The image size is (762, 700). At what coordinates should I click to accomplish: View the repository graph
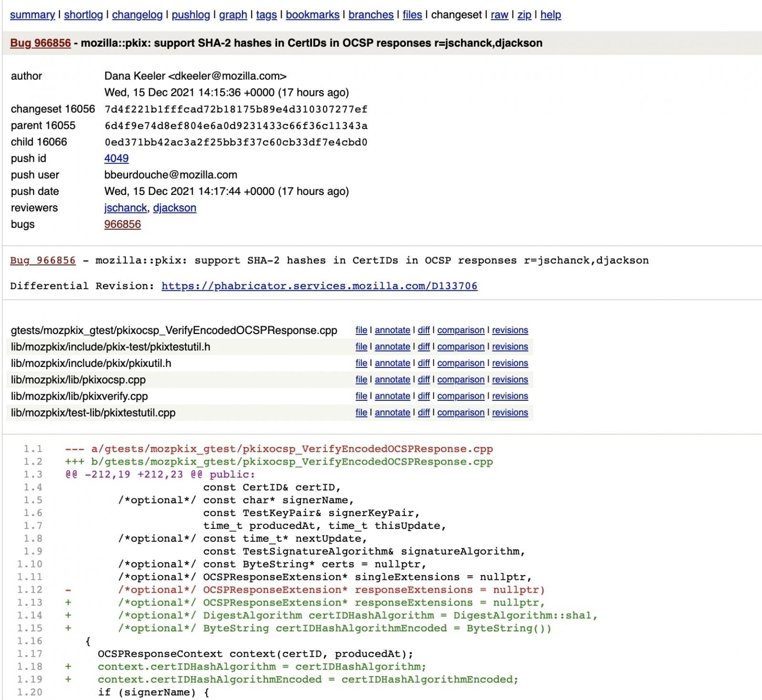tap(232, 15)
